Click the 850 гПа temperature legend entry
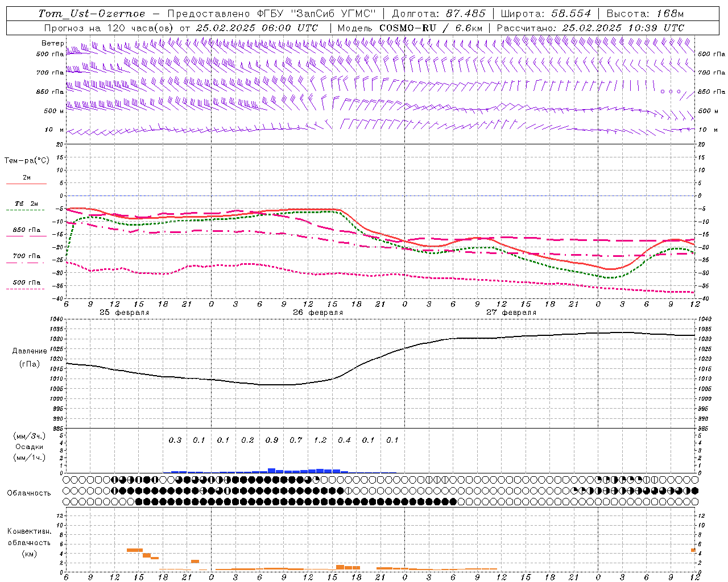Image resolution: width=728 pixels, height=582 pixels. [26, 230]
